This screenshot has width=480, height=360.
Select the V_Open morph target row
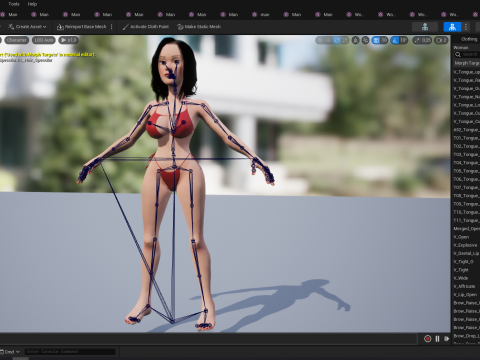coord(466,237)
